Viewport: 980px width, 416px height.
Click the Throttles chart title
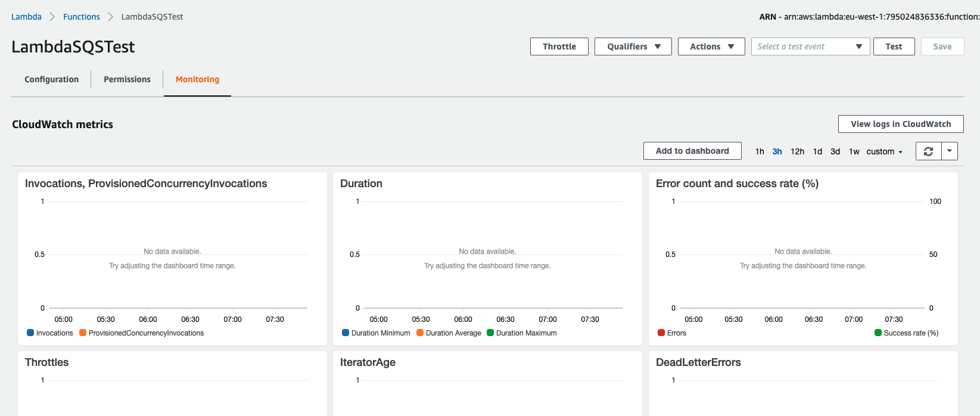pos(46,362)
